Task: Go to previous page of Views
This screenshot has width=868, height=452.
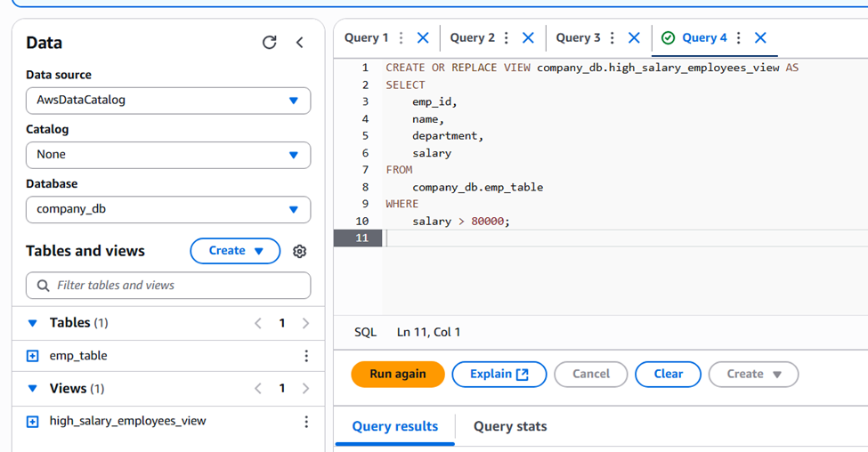Action: coord(258,388)
